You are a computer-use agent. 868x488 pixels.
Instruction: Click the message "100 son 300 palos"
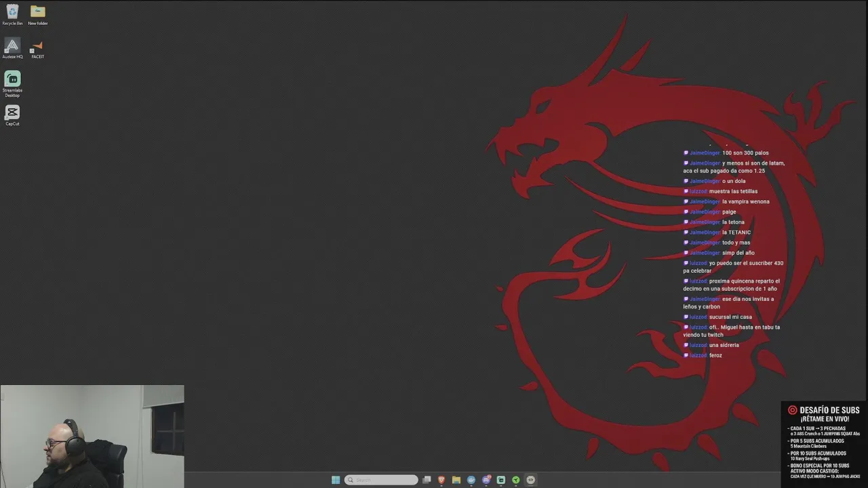pyautogui.click(x=745, y=153)
